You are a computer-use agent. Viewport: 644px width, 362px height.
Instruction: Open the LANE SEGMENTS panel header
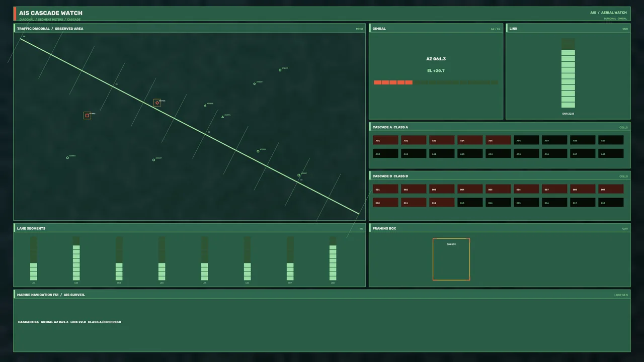pyautogui.click(x=189, y=228)
